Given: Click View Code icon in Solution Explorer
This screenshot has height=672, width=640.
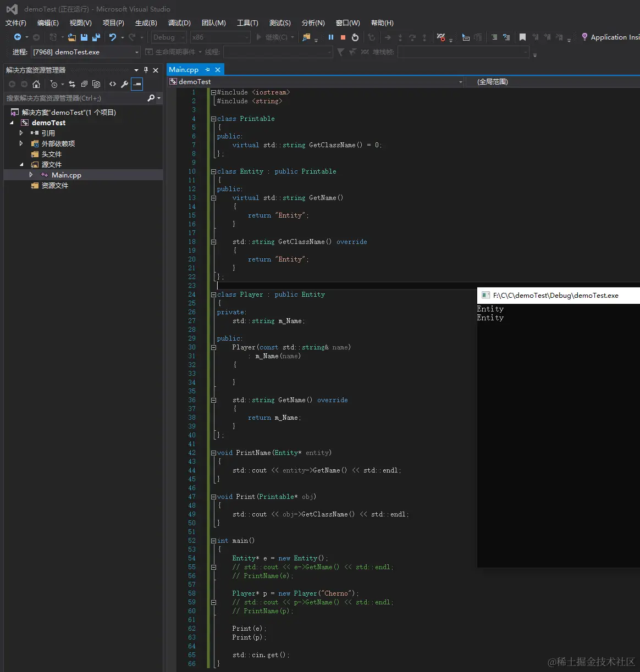Looking at the screenshot, I should pos(113,84).
